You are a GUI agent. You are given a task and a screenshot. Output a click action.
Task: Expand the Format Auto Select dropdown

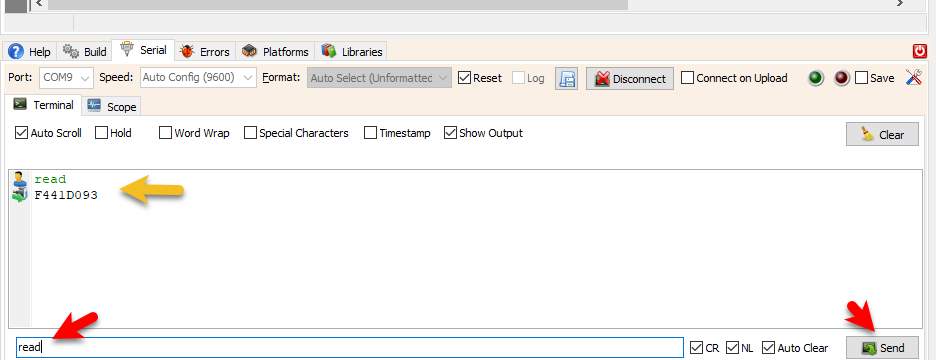[380, 78]
